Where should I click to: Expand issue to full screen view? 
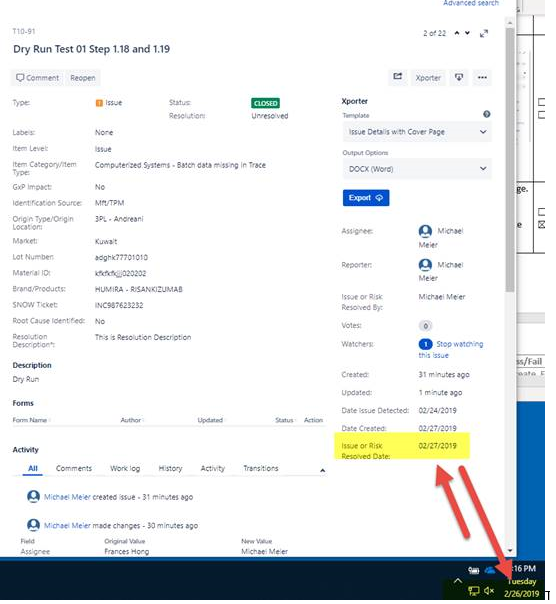coord(484,34)
